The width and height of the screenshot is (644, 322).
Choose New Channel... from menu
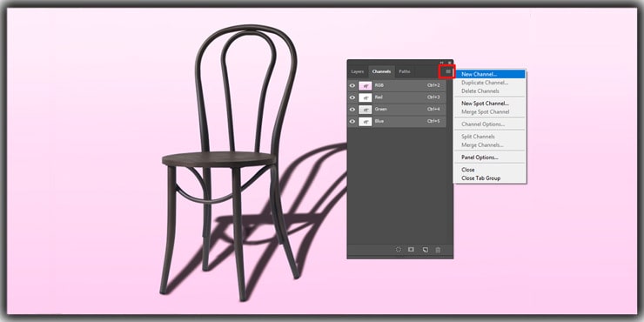click(489, 74)
